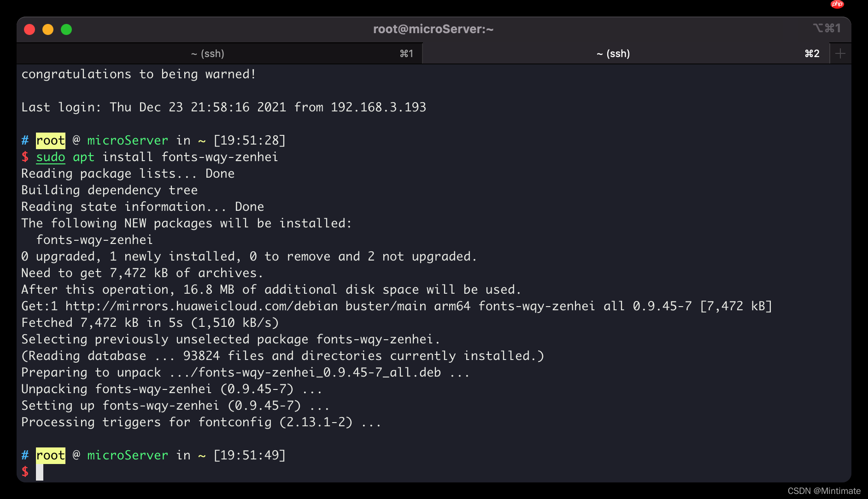Click the ⌥⌘1 shortcut indicator in title bar
The height and width of the screenshot is (499, 868).
(x=827, y=28)
